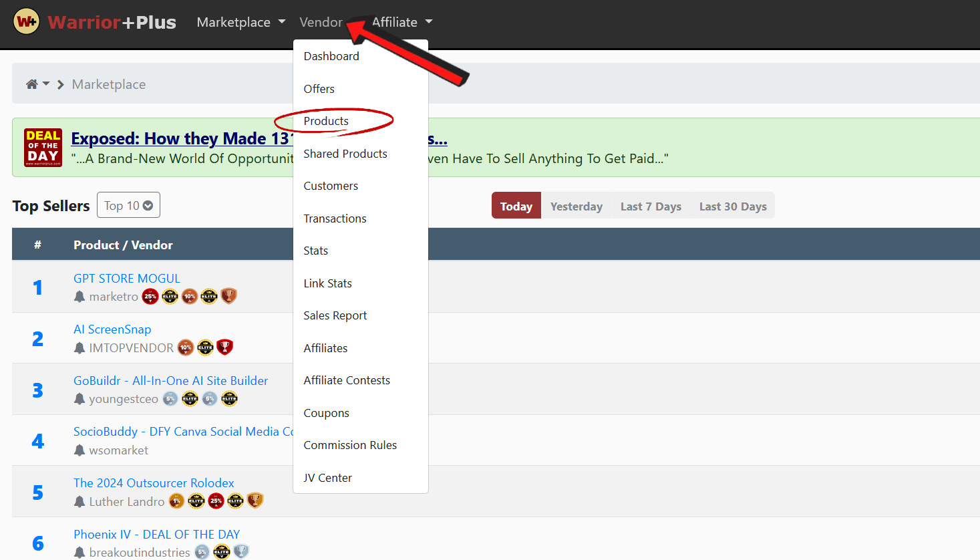The height and width of the screenshot is (560, 980).
Task: Click the trophy badge on marketro's row
Action: pos(228,296)
